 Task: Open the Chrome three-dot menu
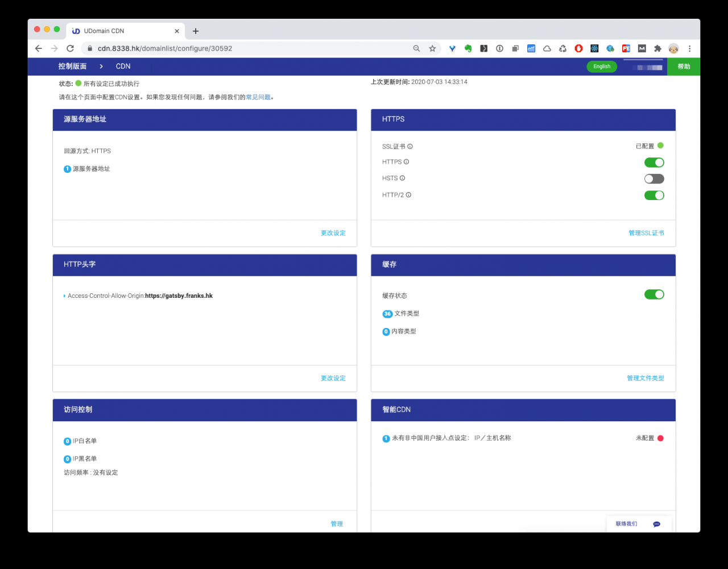coord(689,48)
